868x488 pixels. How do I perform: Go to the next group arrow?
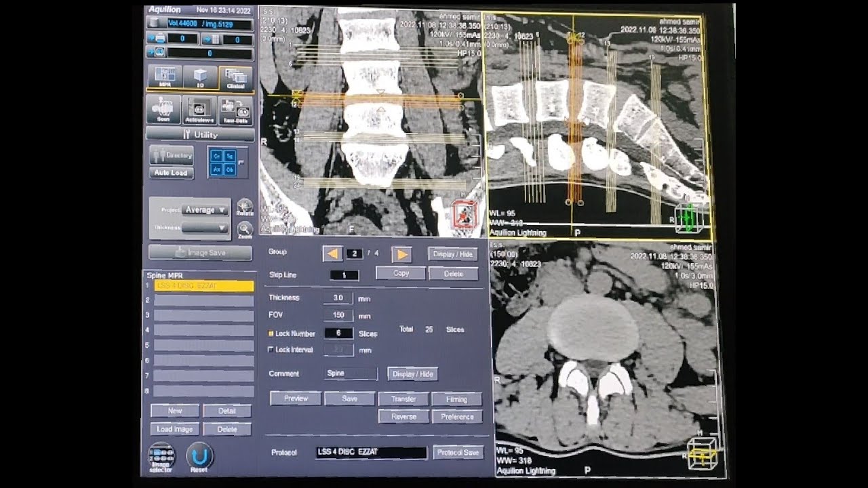pos(401,254)
